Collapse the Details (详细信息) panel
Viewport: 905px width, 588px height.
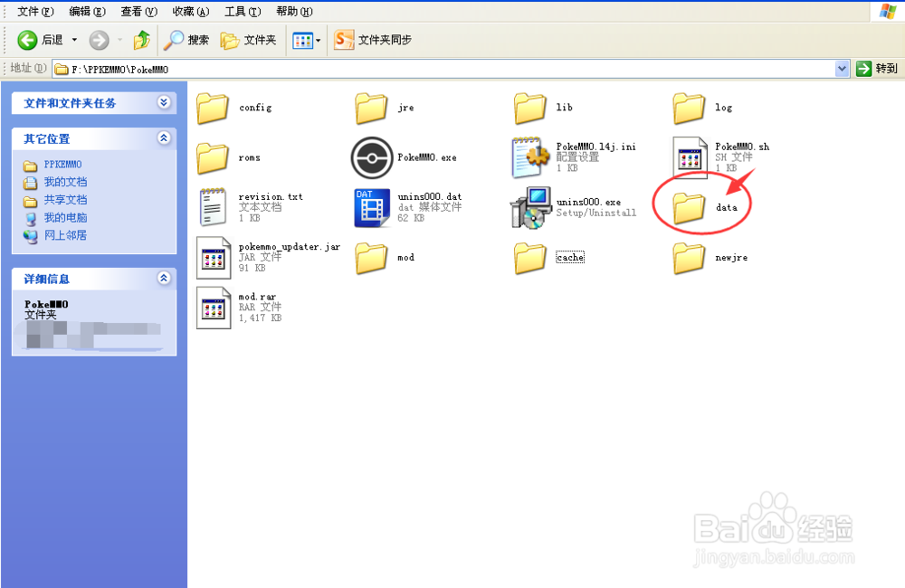click(164, 278)
